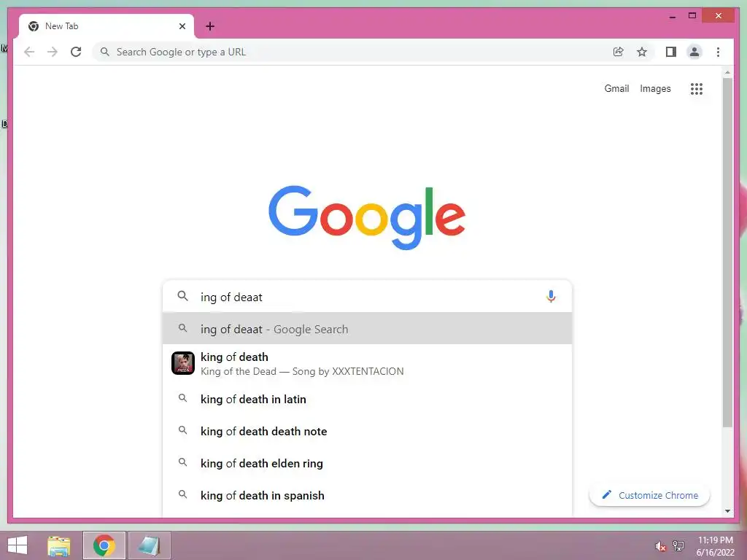Image resolution: width=747 pixels, height=560 pixels.
Task: Start voice search with the microphone
Action: tap(551, 296)
